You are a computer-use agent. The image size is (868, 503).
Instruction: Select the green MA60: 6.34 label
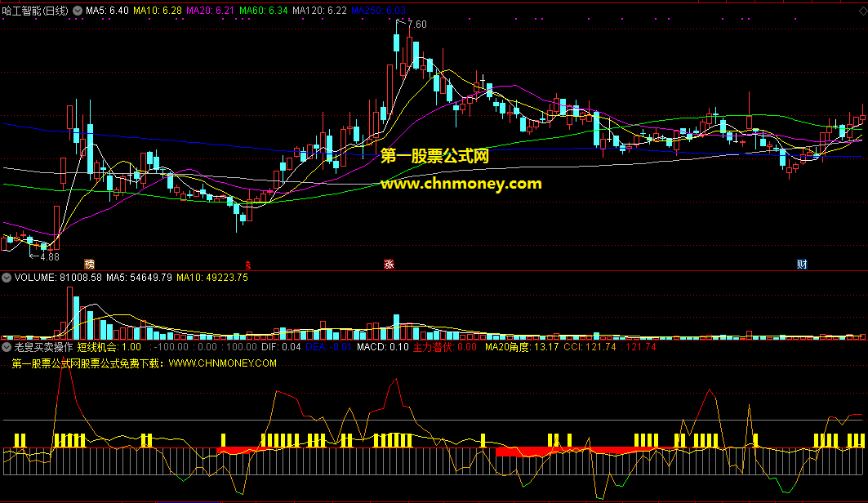point(264,11)
